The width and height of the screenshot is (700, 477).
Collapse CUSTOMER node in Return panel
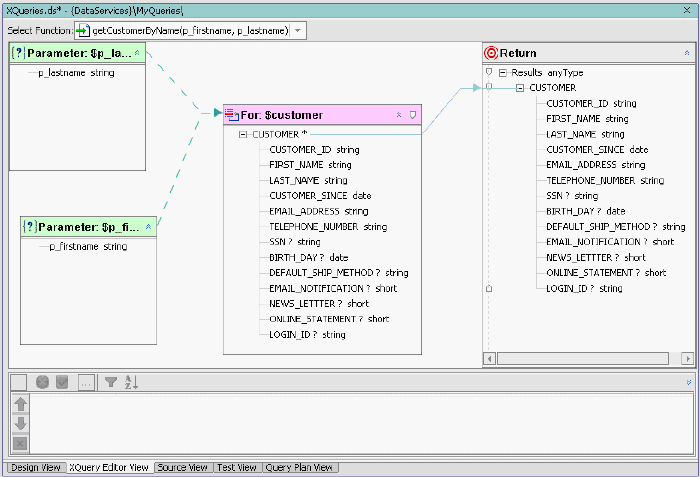coord(520,88)
